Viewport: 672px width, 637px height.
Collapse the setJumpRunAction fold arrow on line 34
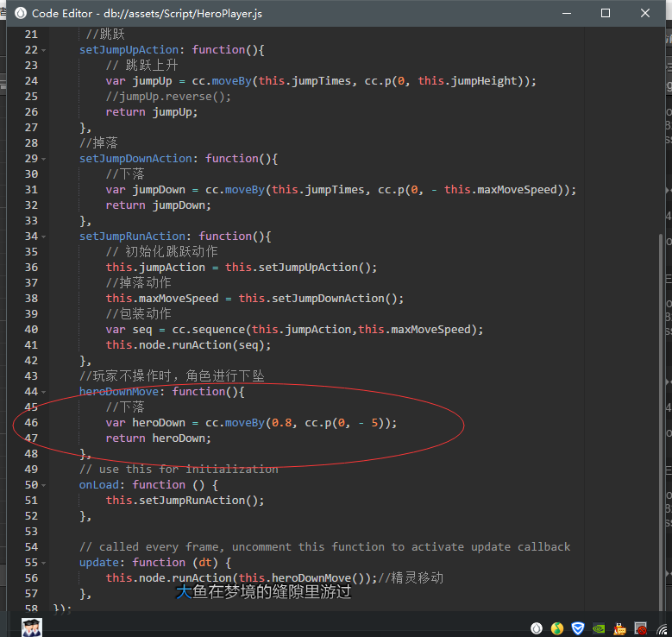click(44, 237)
